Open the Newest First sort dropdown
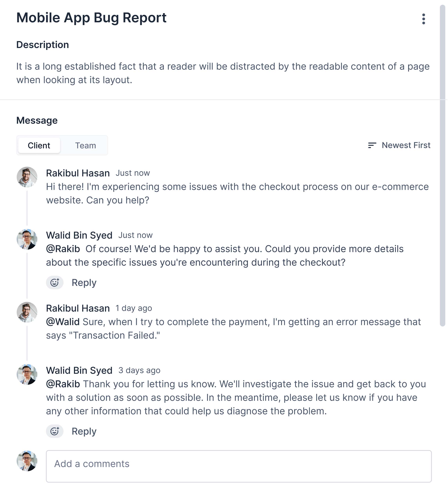This screenshot has width=448, height=490. [406, 145]
